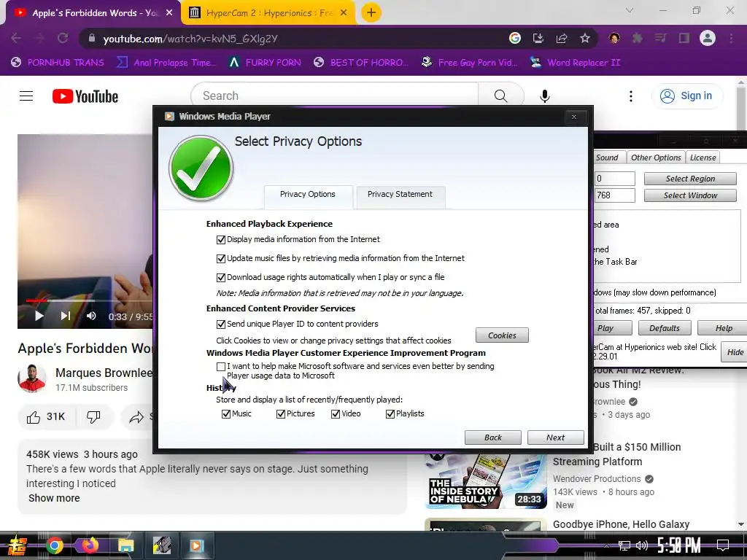
Task: Play the YouTube video
Action: [x=39, y=316]
